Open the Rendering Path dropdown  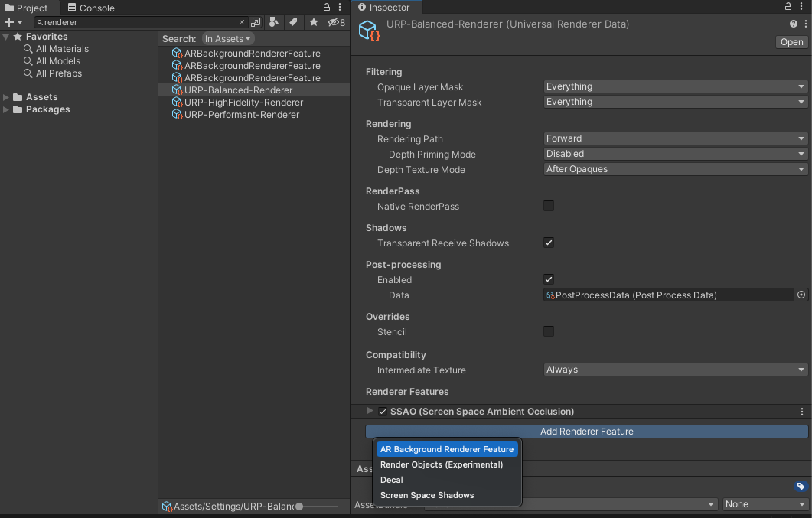tap(674, 138)
